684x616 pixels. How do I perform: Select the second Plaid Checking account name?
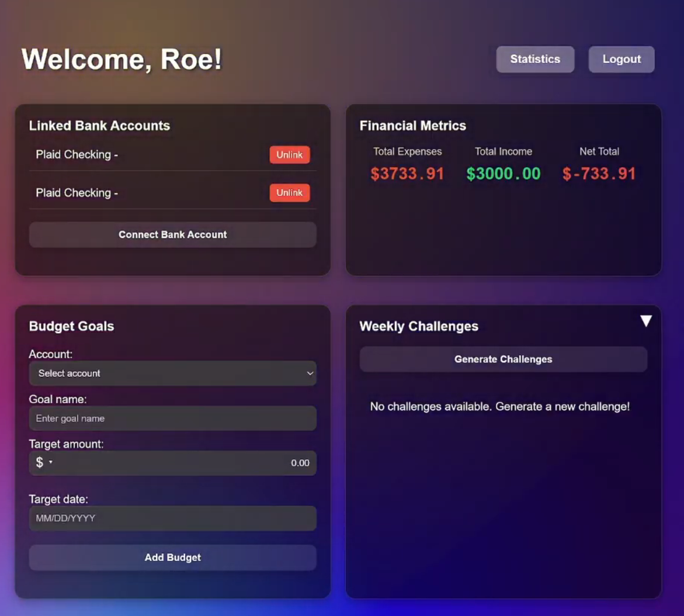[77, 193]
